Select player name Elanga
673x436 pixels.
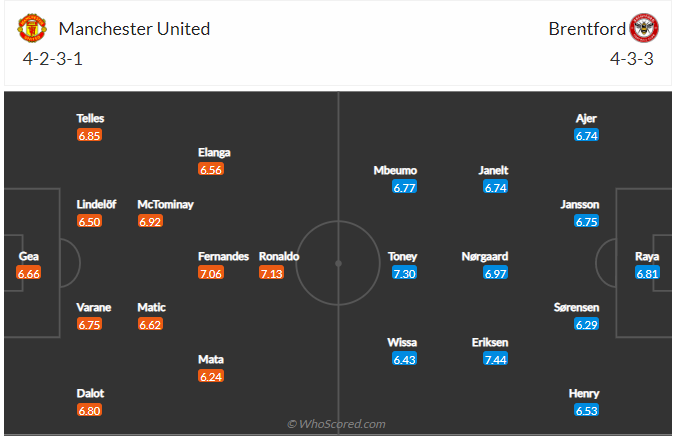215,152
